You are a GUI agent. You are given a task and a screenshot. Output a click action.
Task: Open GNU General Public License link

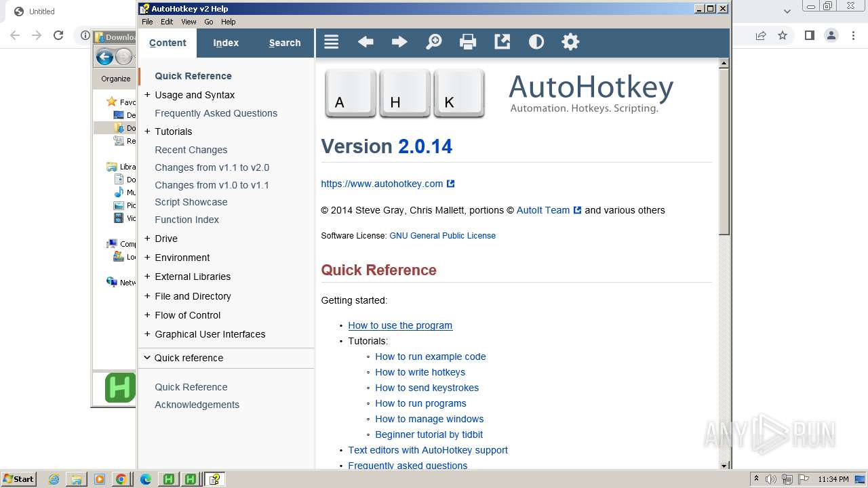click(x=442, y=236)
